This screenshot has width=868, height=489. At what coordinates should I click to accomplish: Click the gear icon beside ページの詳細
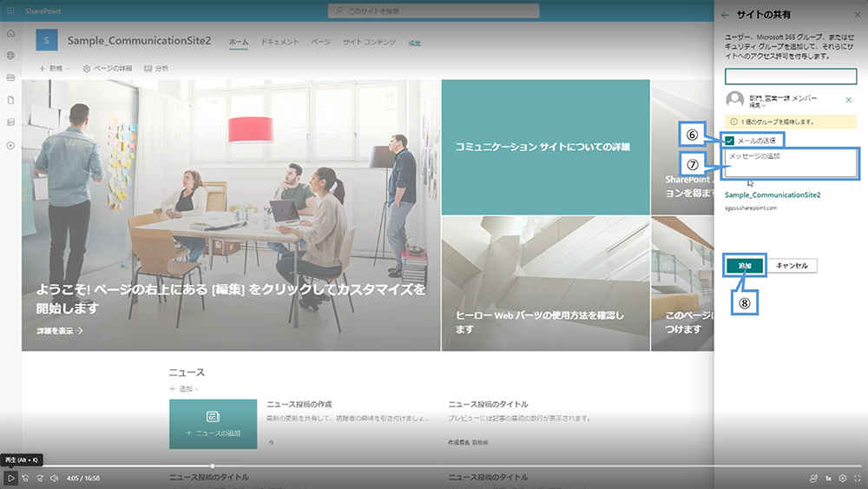coord(86,69)
